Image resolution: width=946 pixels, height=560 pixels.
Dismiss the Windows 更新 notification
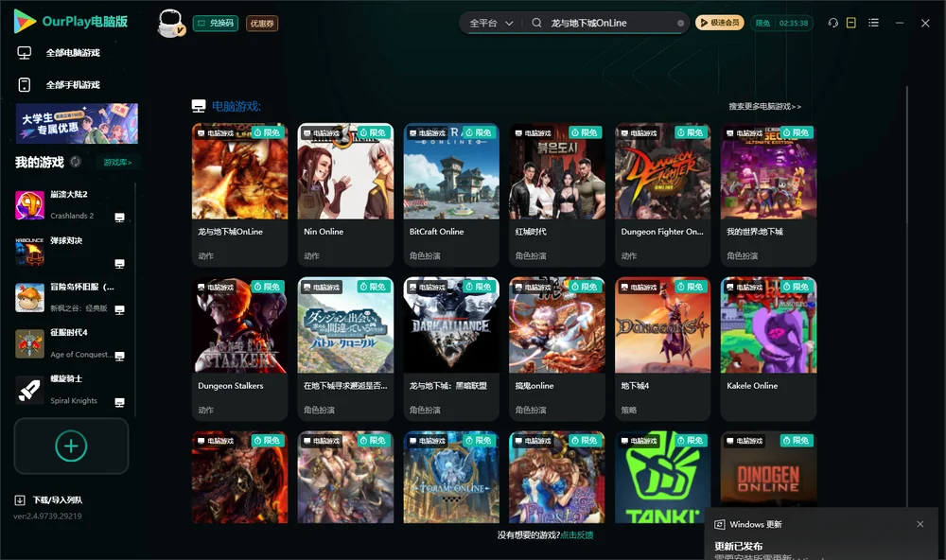(920, 524)
